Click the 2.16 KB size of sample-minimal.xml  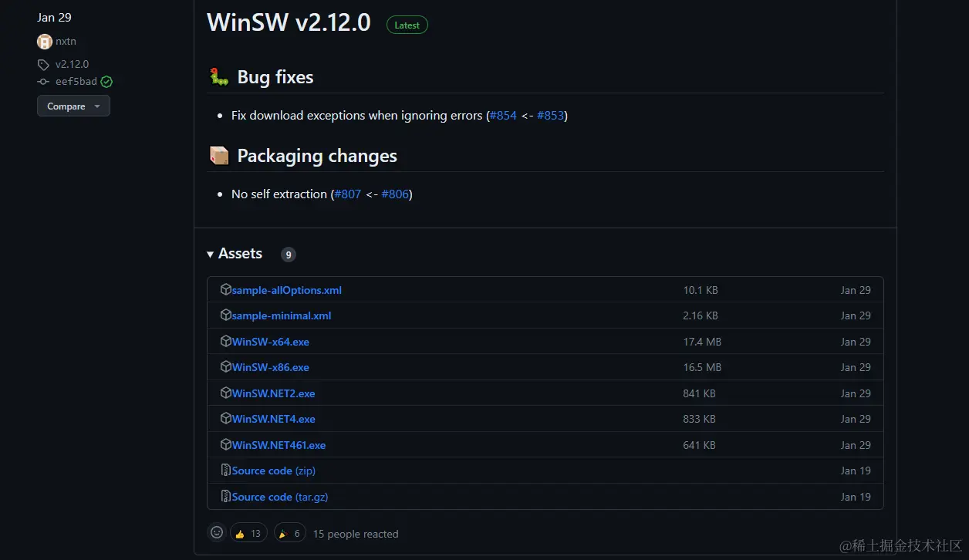[701, 316]
